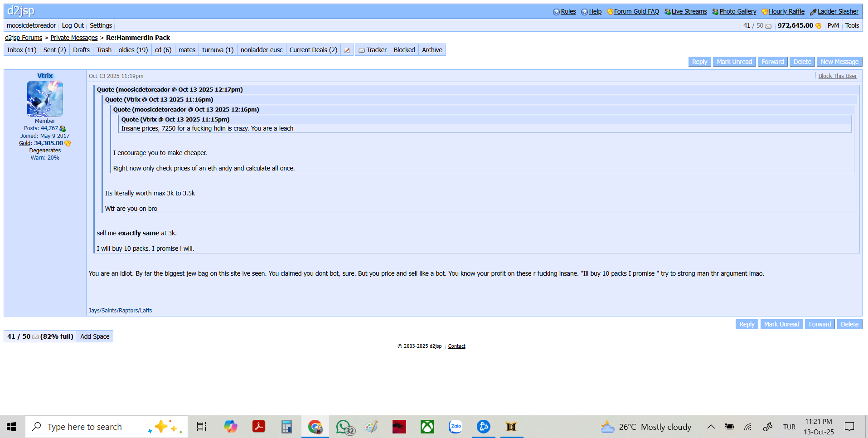Open the Calculator taskbar icon
The width and height of the screenshot is (868, 438).
click(286, 427)
